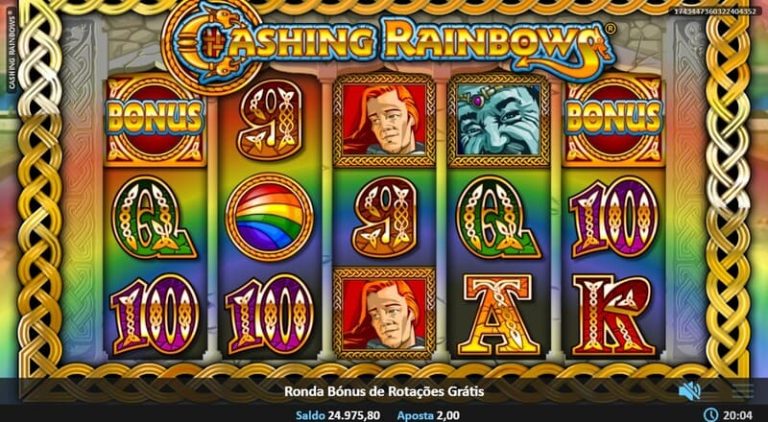Click the green Q symbol on the first reel
Viewport: 768px width, 422px height.
155,216
